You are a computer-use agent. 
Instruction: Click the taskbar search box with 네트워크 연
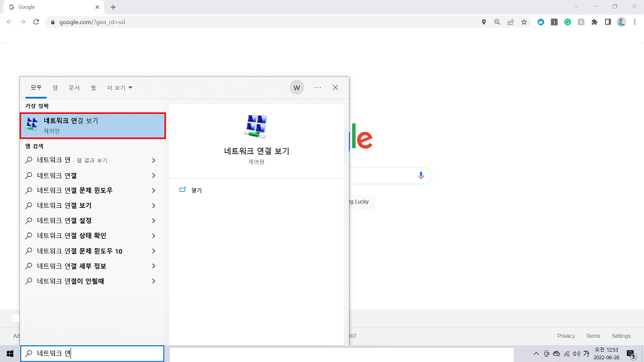coord(93,353)
